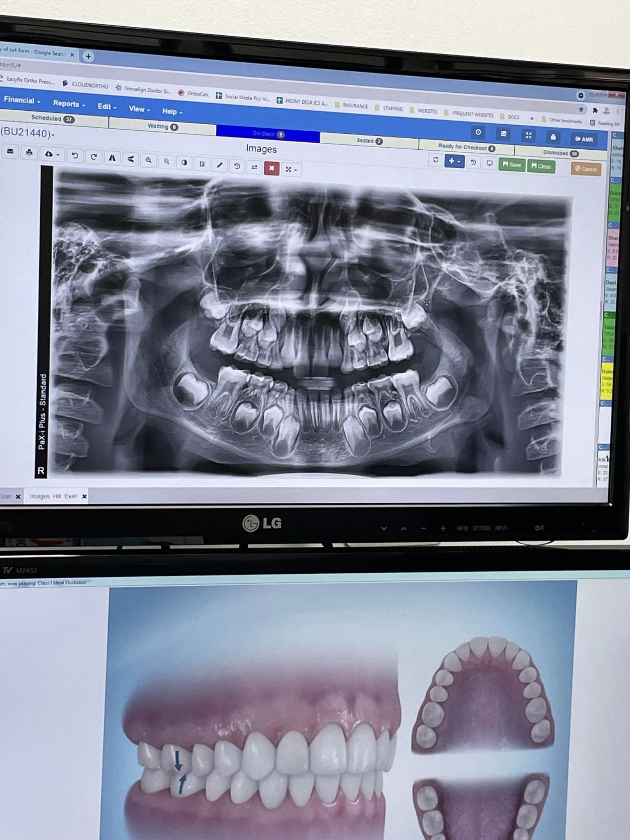Open the Social Media Pic bookmark

point(243,97)
